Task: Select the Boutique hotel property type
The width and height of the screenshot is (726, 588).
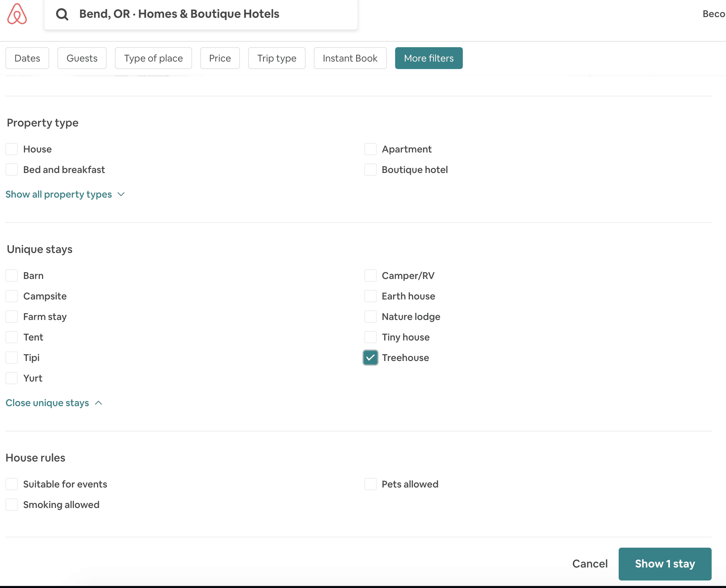Action: click(370, 169)
